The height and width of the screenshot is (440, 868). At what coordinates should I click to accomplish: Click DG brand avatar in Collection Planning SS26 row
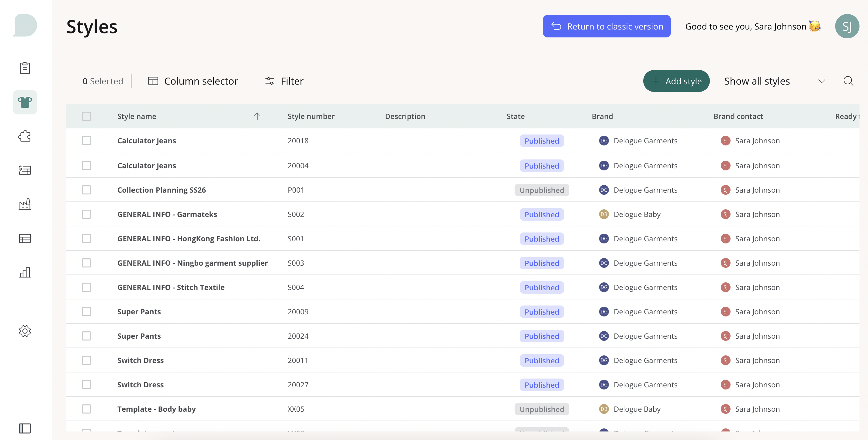(604, 190)
